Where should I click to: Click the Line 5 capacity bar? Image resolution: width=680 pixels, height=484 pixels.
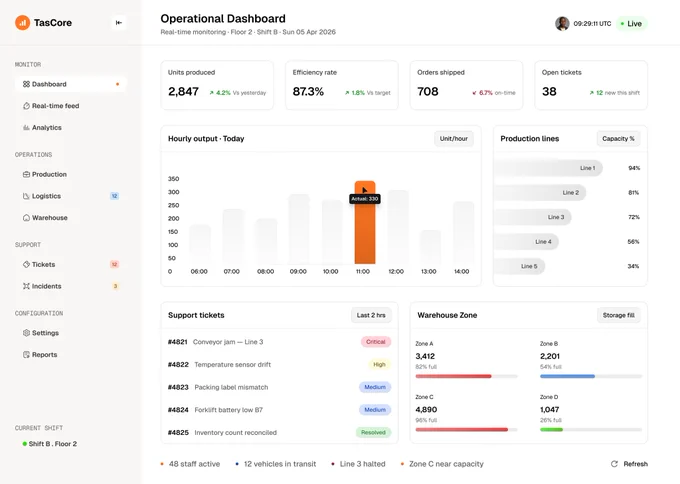pyautogui.click(x=519, y=266)
